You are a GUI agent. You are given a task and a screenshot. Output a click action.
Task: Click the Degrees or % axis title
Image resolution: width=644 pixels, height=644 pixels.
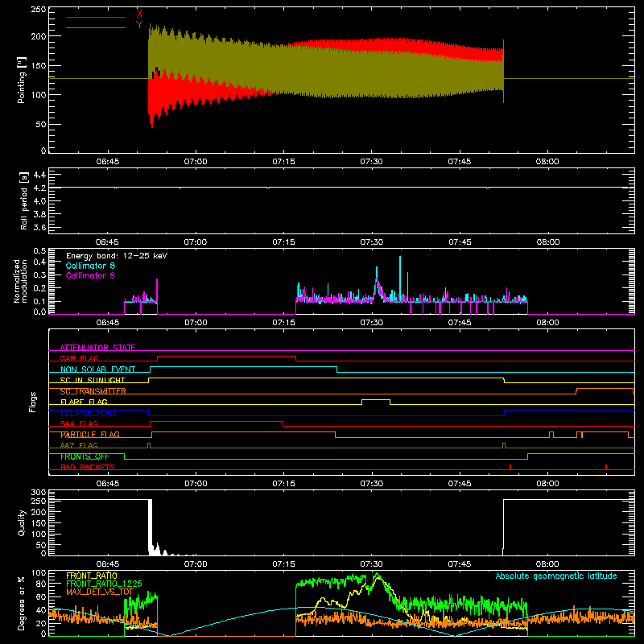(22, 604)
